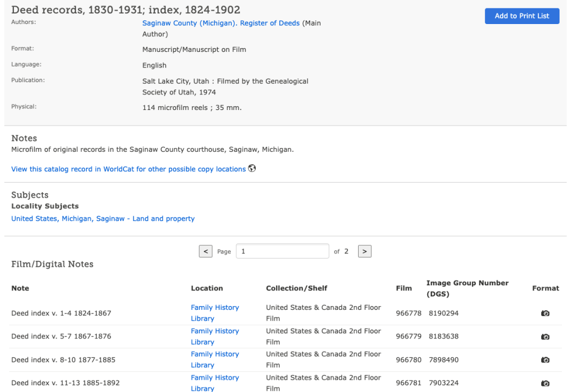Screen dimensions: 572x392
Task: Click the page number input field
Action: 282,252
